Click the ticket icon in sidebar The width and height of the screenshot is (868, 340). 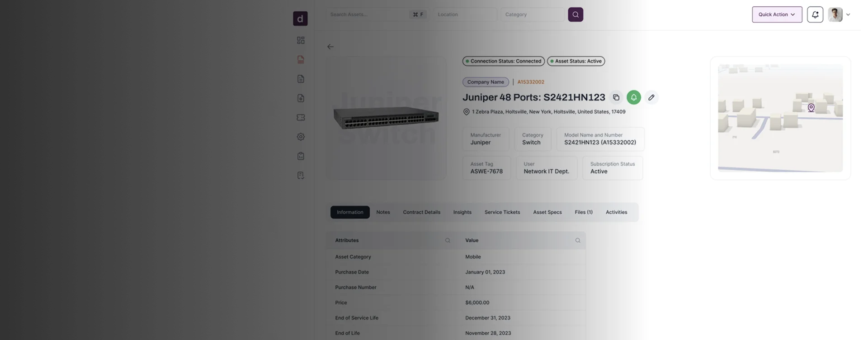[x=301, y=117]
